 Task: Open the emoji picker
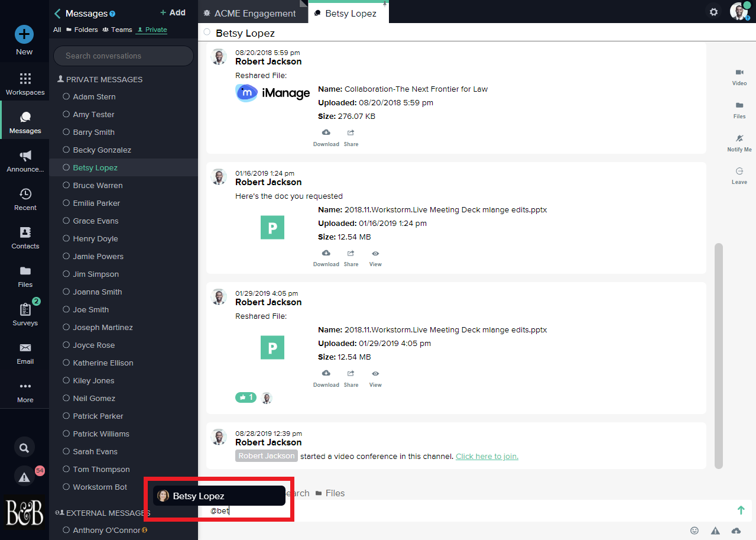695,531
